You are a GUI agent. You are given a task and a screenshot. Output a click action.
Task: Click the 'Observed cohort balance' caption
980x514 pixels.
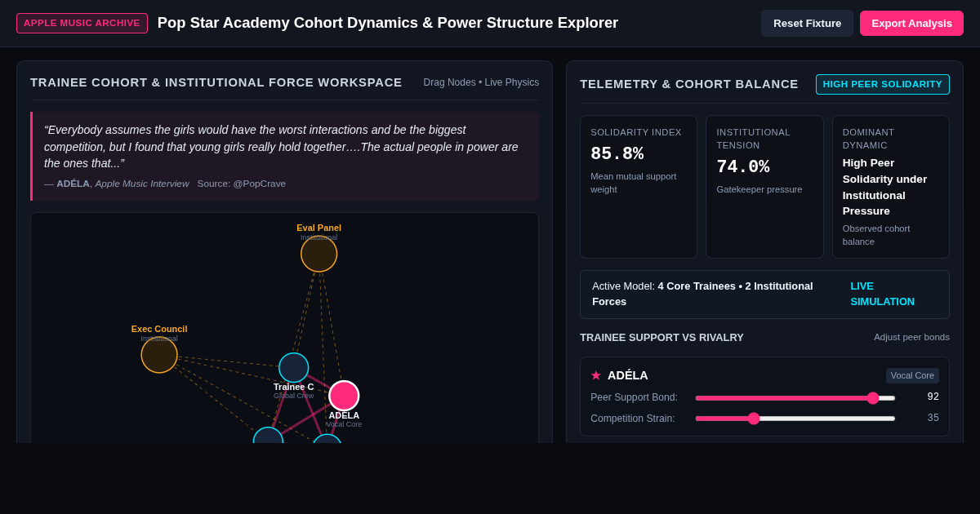click(x=876, y=235)
